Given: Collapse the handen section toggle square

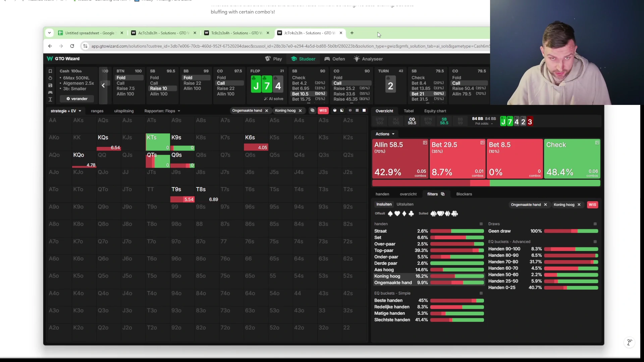Looking at the screenshot, I should (481, 224).
